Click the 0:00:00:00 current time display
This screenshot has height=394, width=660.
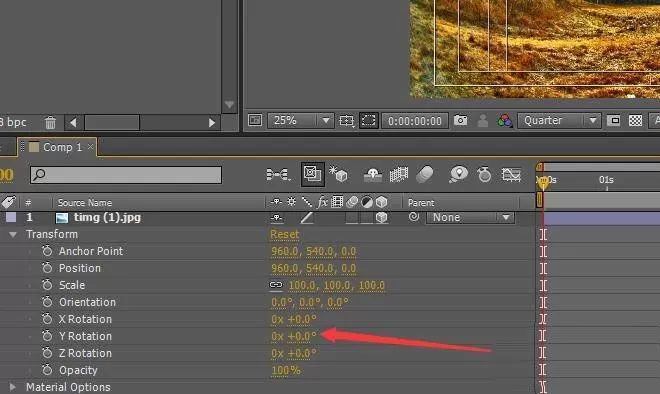click(x=415, y=121)
